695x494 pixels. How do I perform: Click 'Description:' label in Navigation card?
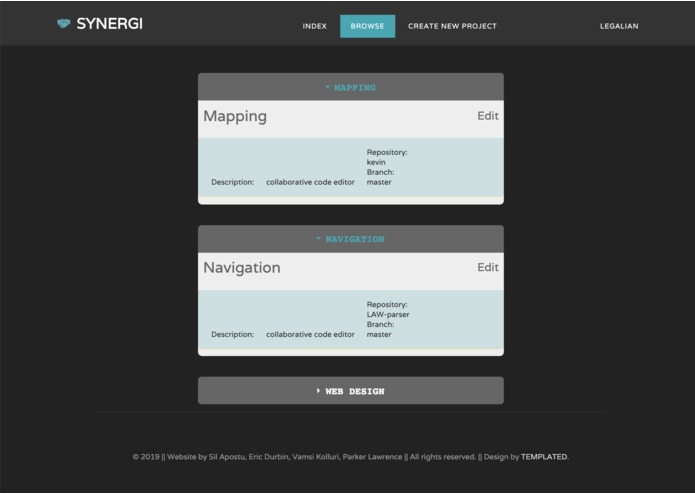point(233,335)
